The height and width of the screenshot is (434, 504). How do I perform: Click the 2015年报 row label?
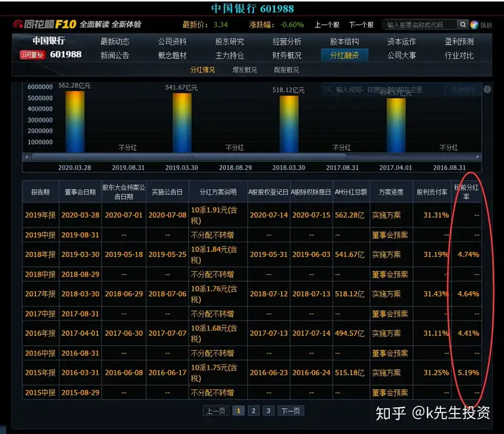[x=40, y=372]
